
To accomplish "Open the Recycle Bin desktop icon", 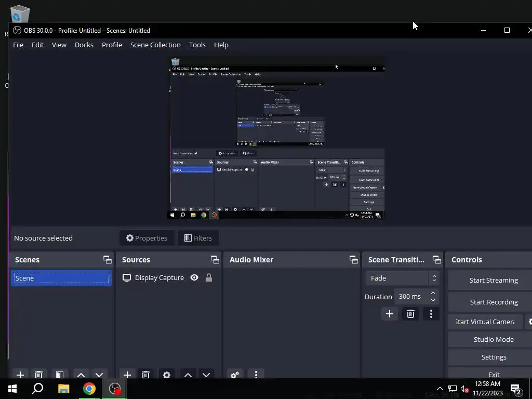I will coord(20,14).
